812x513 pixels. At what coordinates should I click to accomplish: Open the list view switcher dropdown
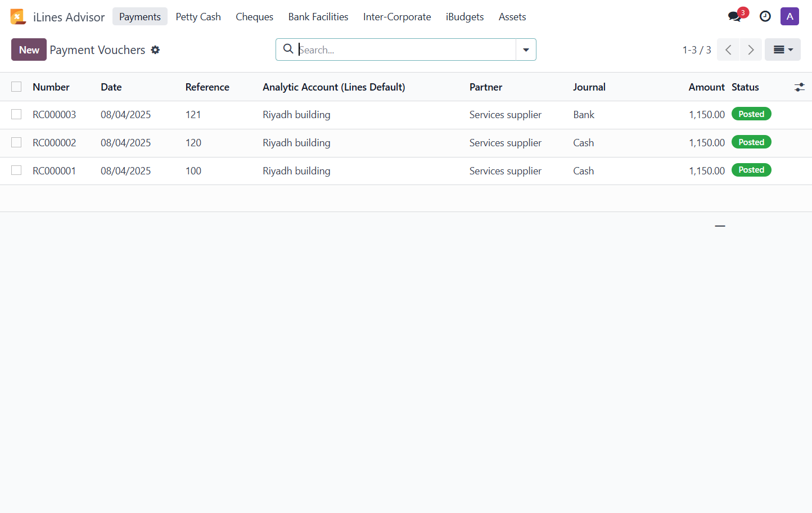[783, 49]
